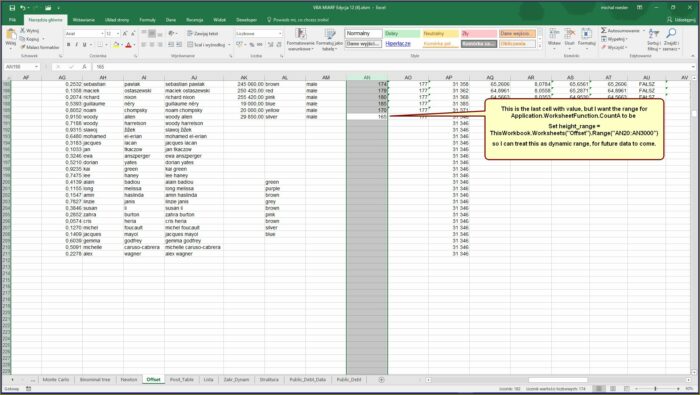Align text left

(144, 45)
